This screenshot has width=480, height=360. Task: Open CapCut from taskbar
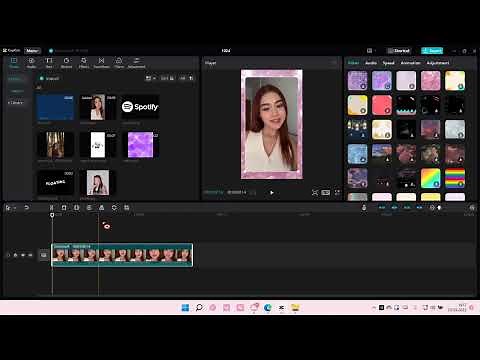pyautogui.click(x=281, y=307)
